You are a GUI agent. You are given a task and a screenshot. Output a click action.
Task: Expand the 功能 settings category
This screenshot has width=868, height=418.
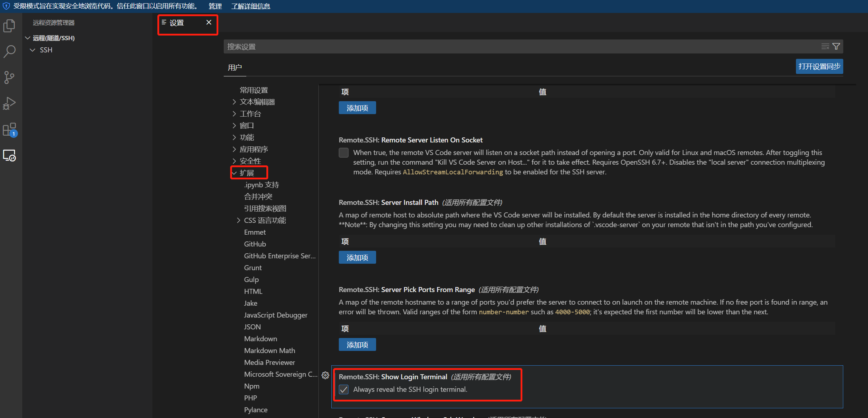tap(234, 137)
